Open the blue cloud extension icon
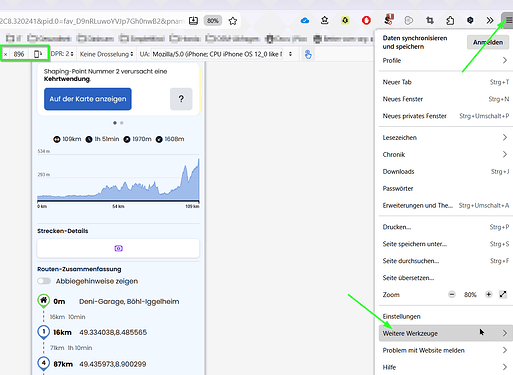Screen dimensions: 513x375 click(x=305, y=21)
